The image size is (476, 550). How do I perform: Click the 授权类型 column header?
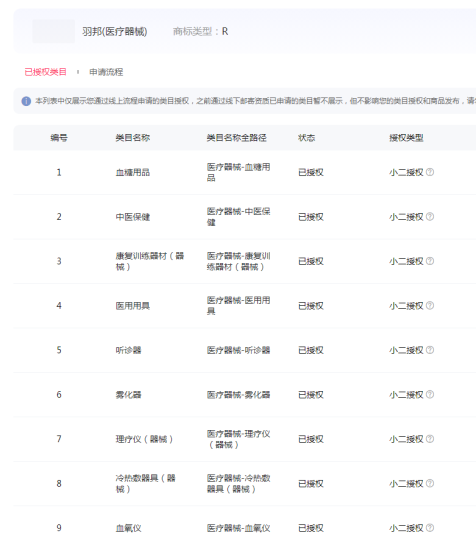pos(406,138)
